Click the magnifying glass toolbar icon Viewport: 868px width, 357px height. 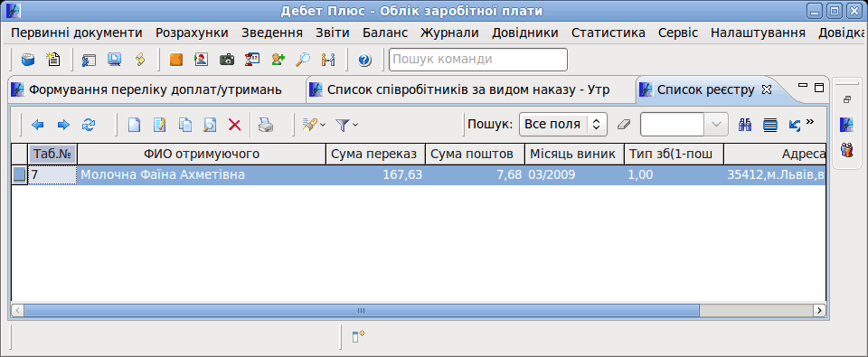coord(302,60)
